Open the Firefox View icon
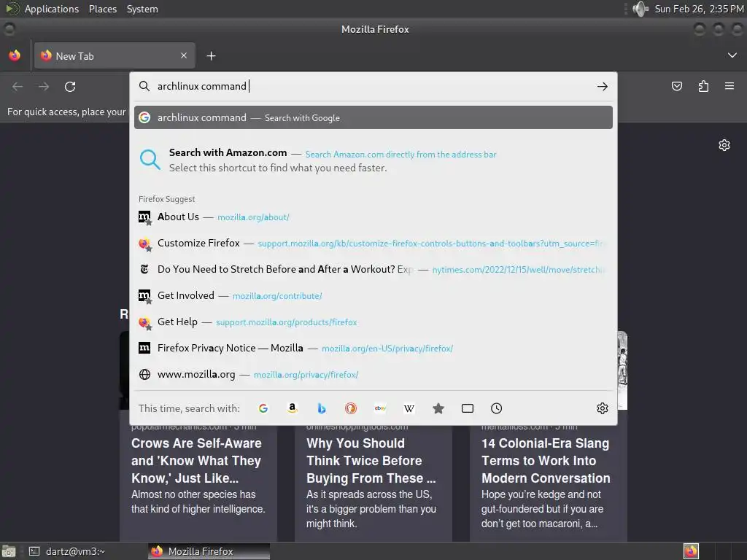Viewport: 747px width, 560px height. click(x=15, y=55)
